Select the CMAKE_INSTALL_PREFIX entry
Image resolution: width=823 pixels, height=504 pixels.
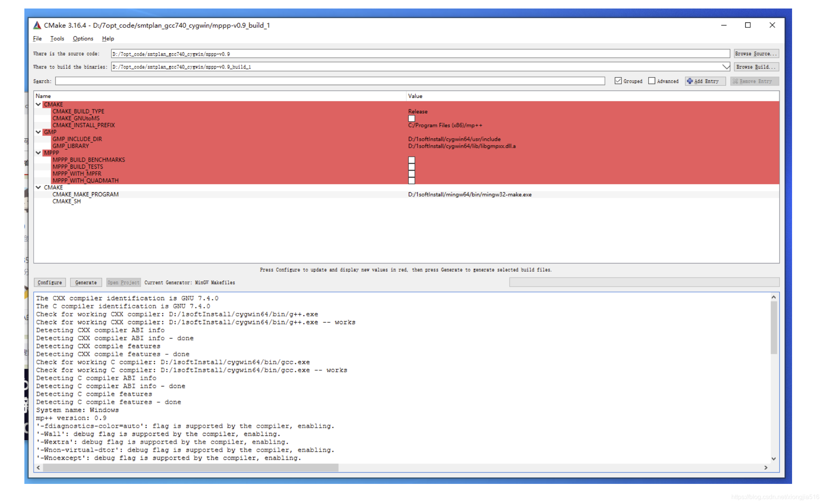coord(84,125)
